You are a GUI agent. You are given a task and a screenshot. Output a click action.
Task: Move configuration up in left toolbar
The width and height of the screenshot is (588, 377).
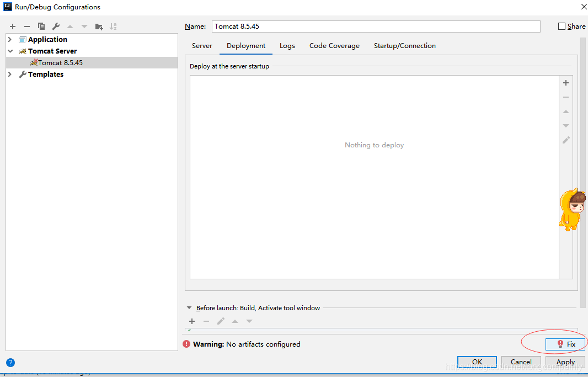70,26
